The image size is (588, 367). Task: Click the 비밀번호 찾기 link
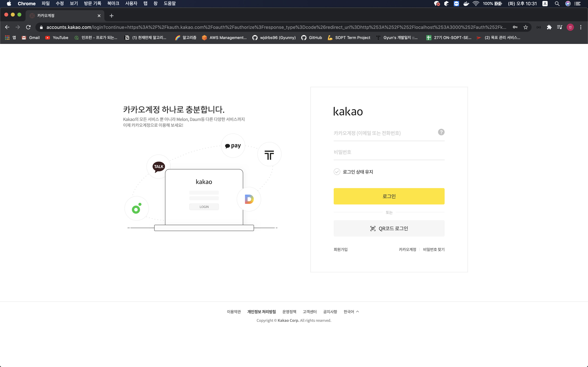433,250
